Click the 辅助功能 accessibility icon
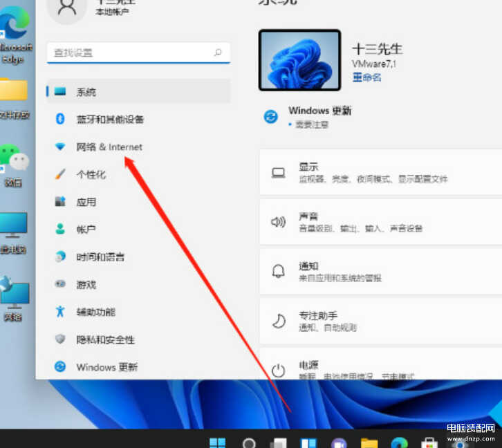The image size is (502, 448). pos(60,312)
